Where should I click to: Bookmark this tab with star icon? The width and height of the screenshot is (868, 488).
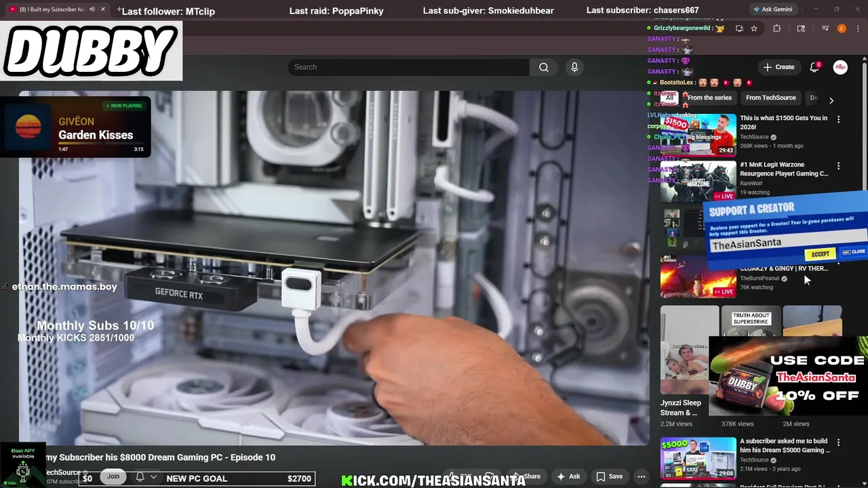point(754,28)
